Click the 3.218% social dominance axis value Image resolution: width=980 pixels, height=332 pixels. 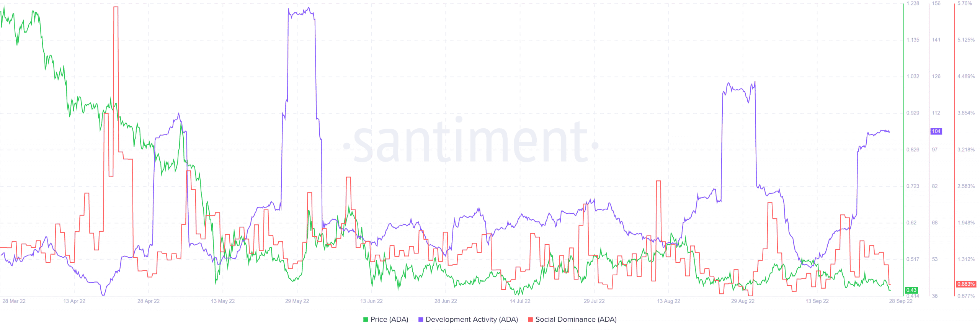pyautogui.click(x=966, y=150)
